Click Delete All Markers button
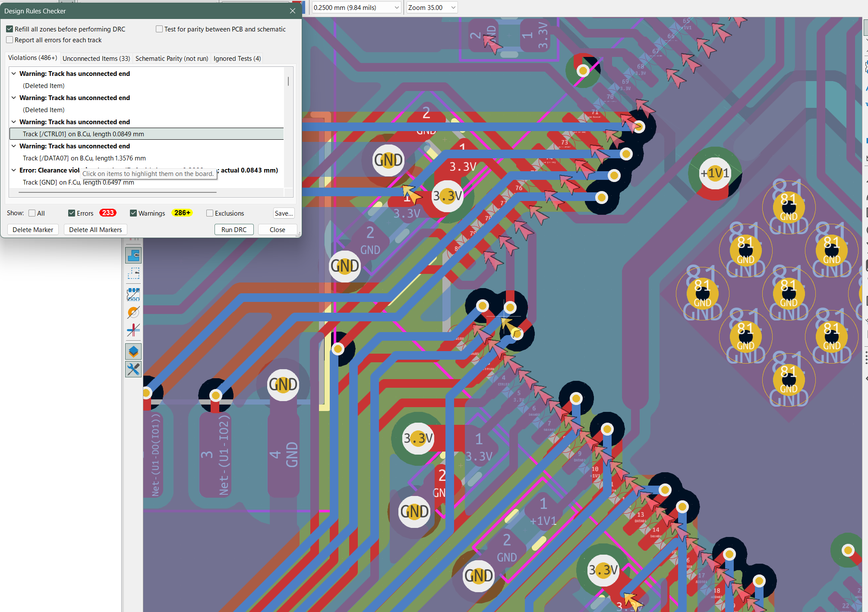The height and width of the screenshot is (612, 868). pyautogui.click(x=95, y=229)
